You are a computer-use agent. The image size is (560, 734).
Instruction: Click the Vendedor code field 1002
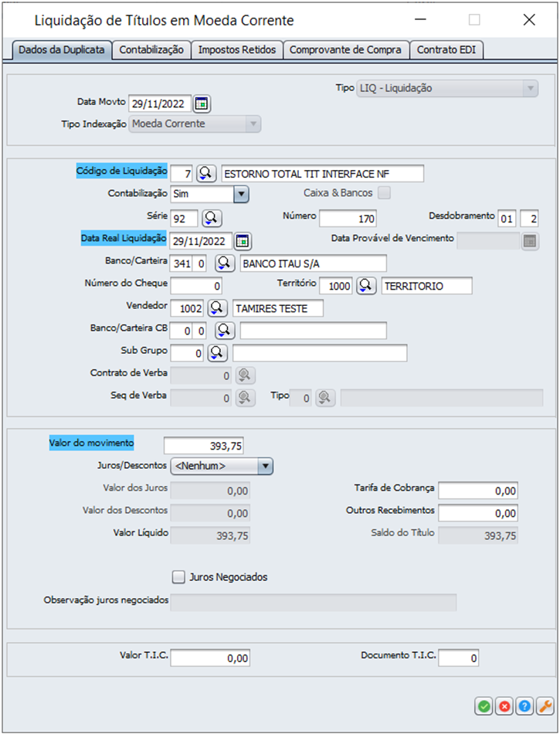pyautogui.click(x=187, y=308)
